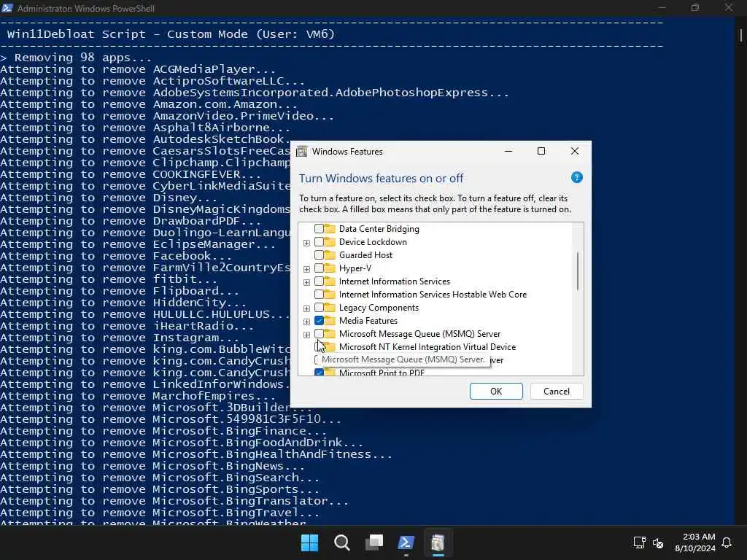This screenshot has width=747, height=560.
Task: Expand the Device Lockdown node
Action: point(306,243)
